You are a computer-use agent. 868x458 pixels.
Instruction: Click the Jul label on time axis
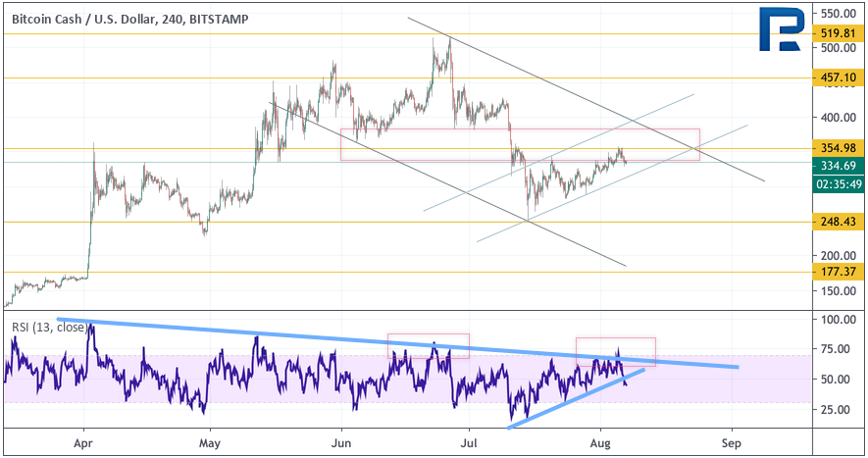click(469, 443)
